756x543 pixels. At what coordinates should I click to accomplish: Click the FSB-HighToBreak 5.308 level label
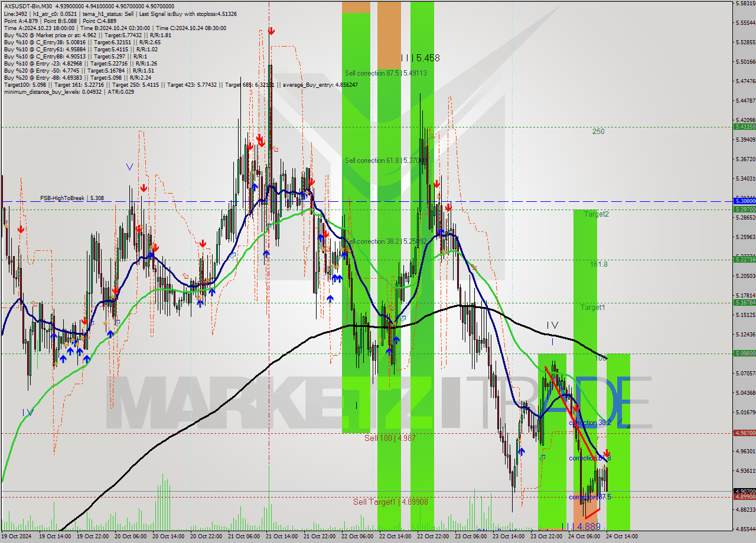click(72, 198)
